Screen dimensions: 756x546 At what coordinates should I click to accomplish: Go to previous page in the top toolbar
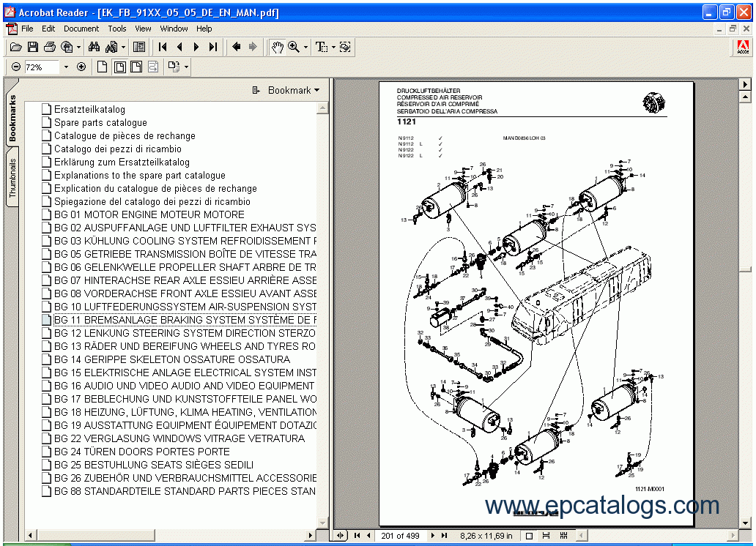tap(179, 47)
